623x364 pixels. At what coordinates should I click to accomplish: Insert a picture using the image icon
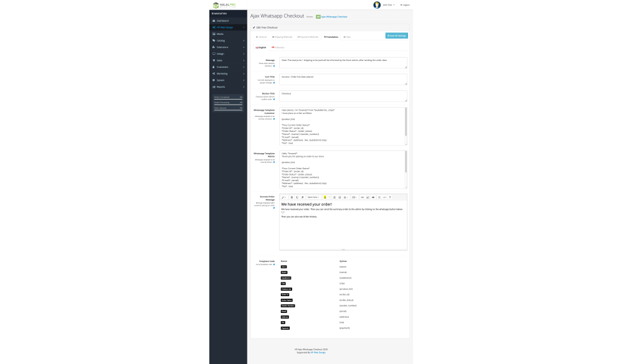click(368, 197)
